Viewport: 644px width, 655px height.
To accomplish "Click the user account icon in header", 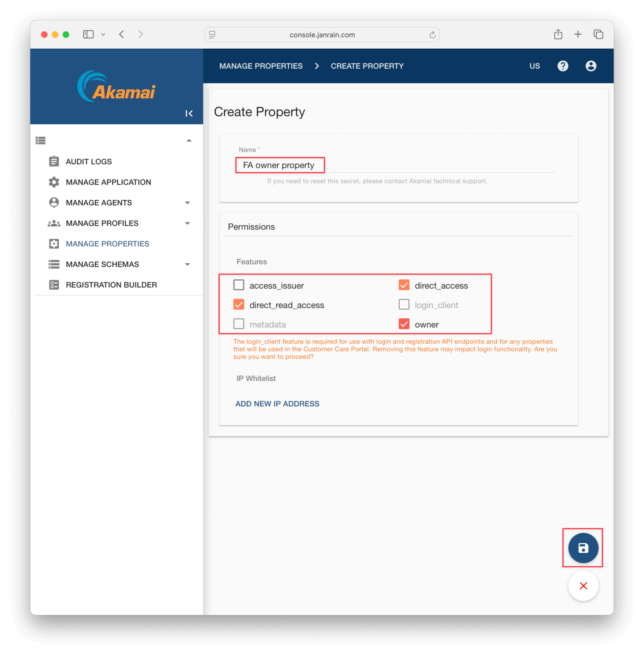I will coord(590,66).
